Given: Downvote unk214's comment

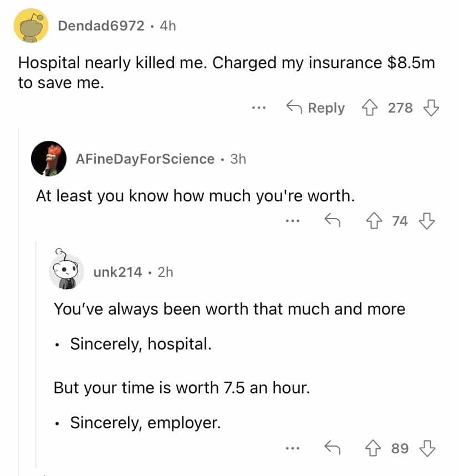Looking at the screenshot, I should 426,448.
